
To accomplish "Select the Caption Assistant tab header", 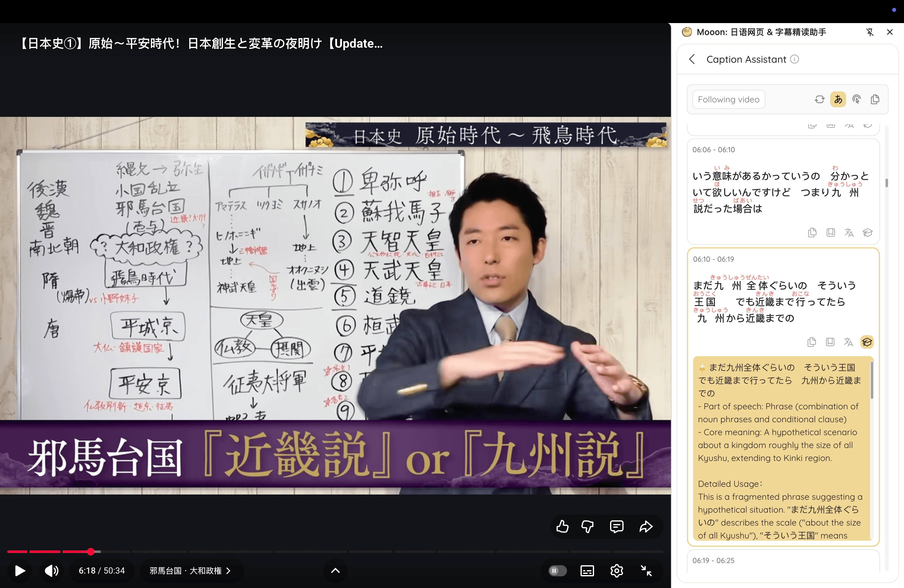I will (746, 59).
